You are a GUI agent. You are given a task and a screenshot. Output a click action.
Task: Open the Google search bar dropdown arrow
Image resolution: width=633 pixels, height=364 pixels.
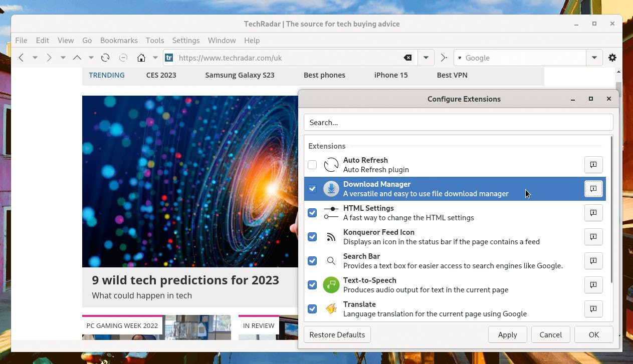pyautogui.click(x=594, y=58)
